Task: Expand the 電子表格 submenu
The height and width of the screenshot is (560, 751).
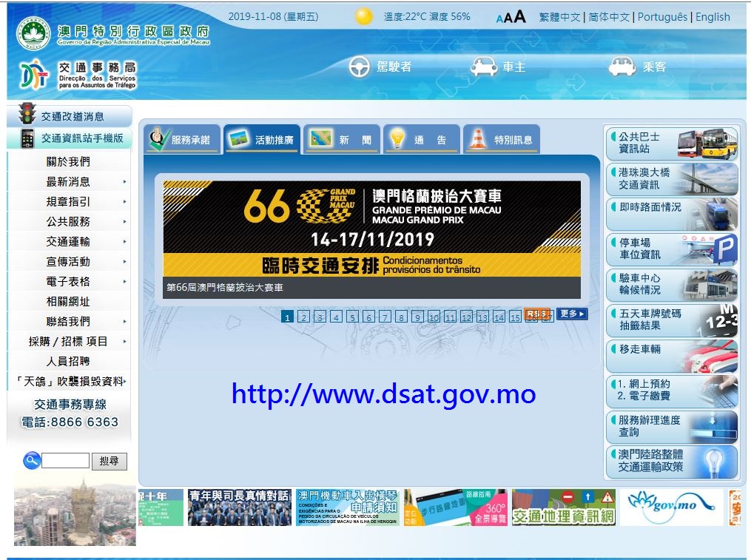Action: pos(68,282)
